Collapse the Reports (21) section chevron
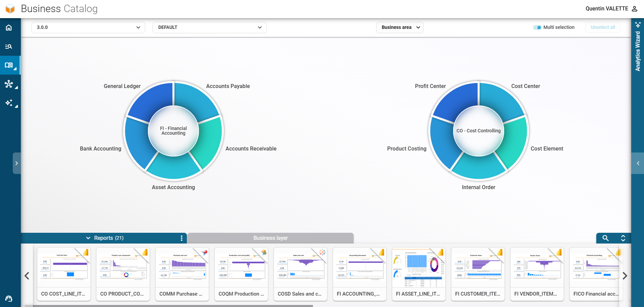Image resolution: width=644 pixels, height=307 pixels. click(x=88, y=238)
